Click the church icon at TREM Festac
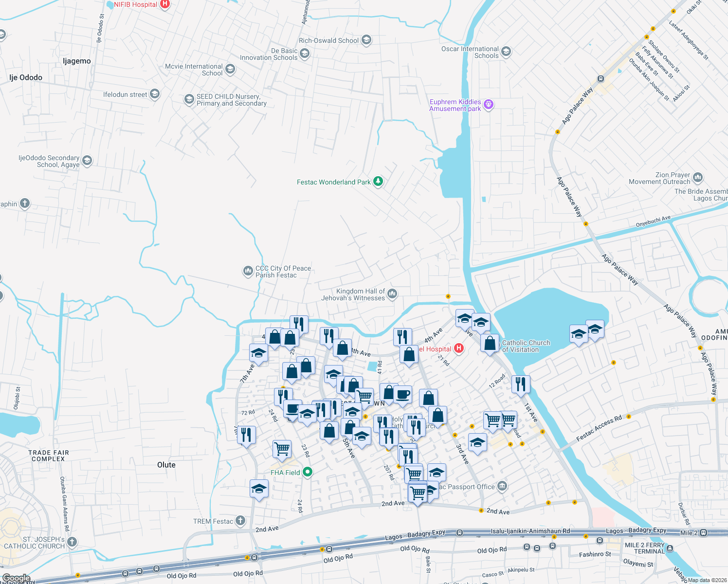This screenshot has height=584, width=728. pos(239,520)
